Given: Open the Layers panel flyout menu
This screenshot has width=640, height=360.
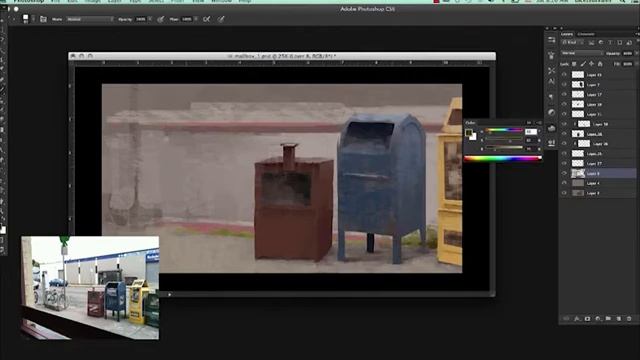Looking at the screenshot, I should point(637,34).
